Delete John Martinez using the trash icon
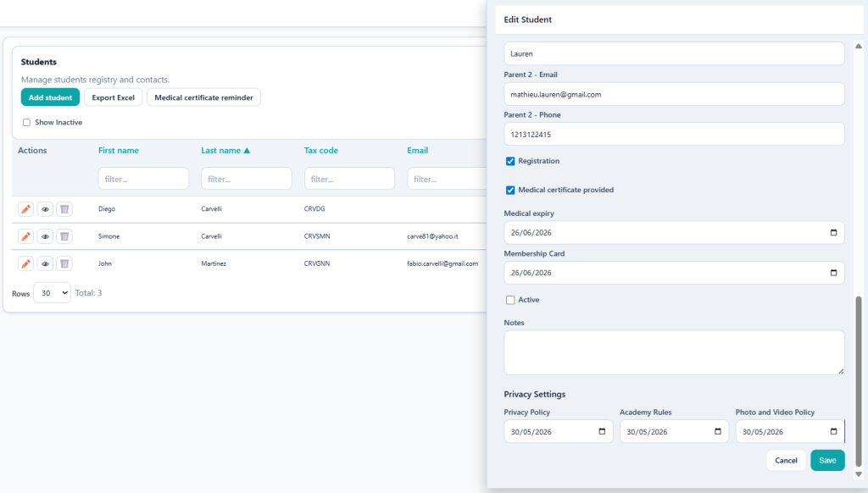 64,263
